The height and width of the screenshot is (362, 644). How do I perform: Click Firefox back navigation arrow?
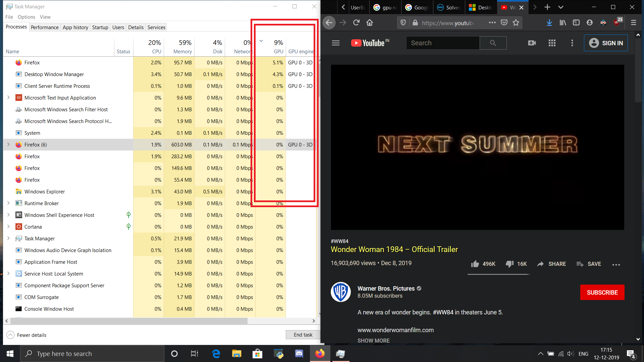(x=329, y=23)
